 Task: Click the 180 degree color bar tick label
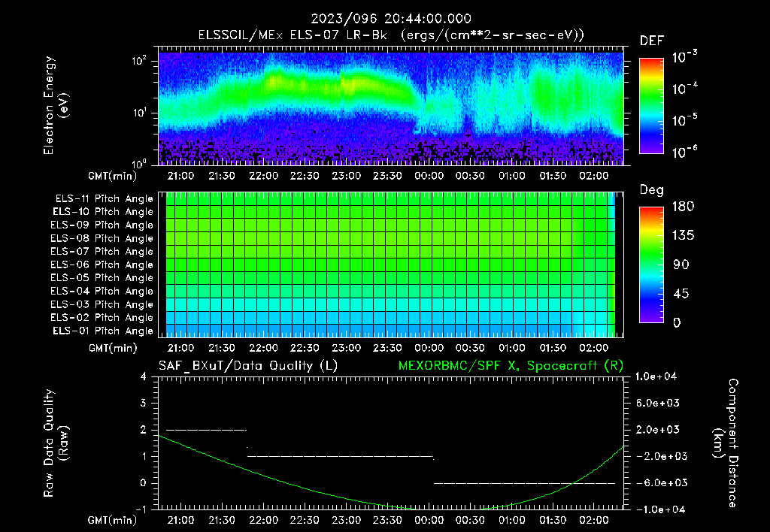click(x=684, y=207)
